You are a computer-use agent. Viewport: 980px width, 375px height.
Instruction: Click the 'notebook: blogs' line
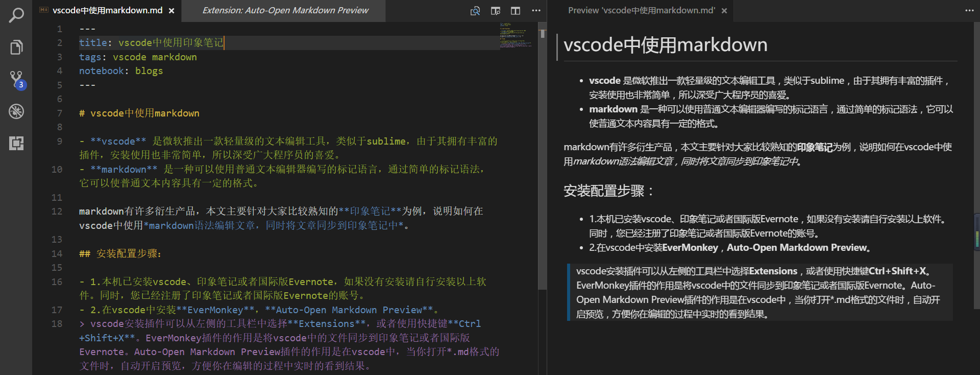(121, 71)
